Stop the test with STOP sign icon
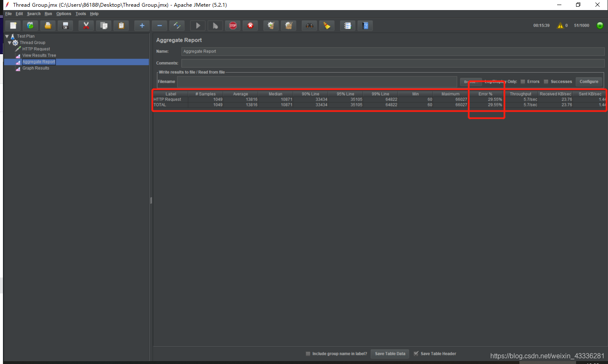 coord(233,26)
